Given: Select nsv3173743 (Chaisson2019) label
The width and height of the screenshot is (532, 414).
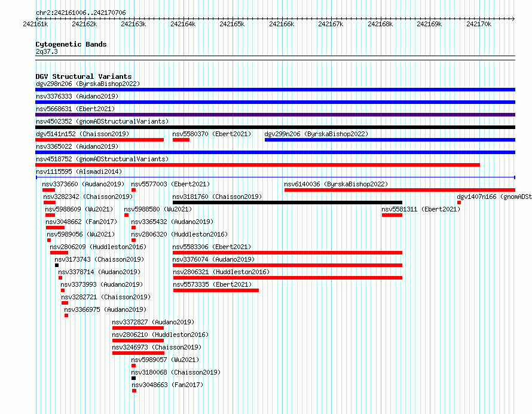Looking at the screenshot, I should point(99,259).
